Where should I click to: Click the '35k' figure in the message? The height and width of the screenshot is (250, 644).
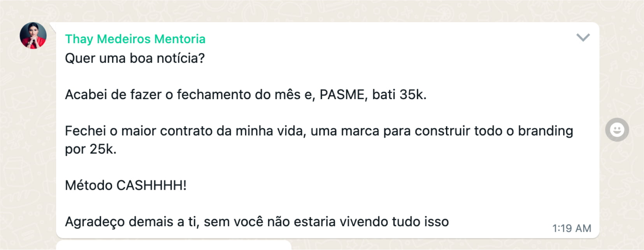(412, 94)
